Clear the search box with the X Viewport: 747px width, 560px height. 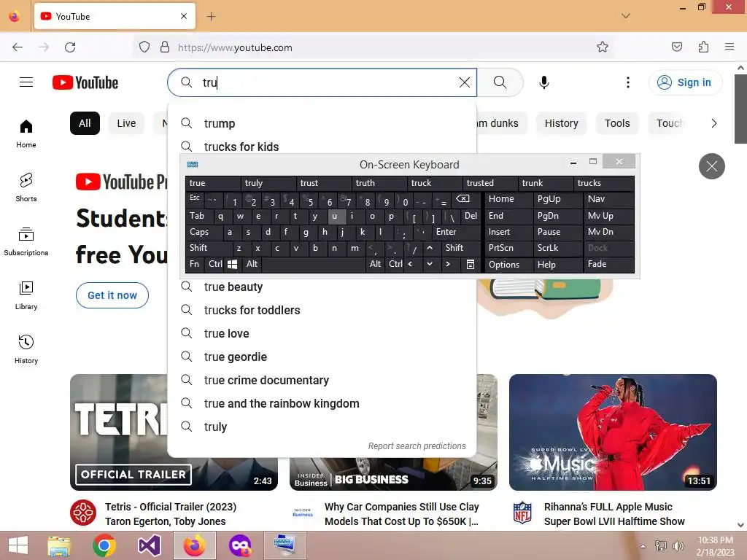pyautogui.click(x=465, y=82)
